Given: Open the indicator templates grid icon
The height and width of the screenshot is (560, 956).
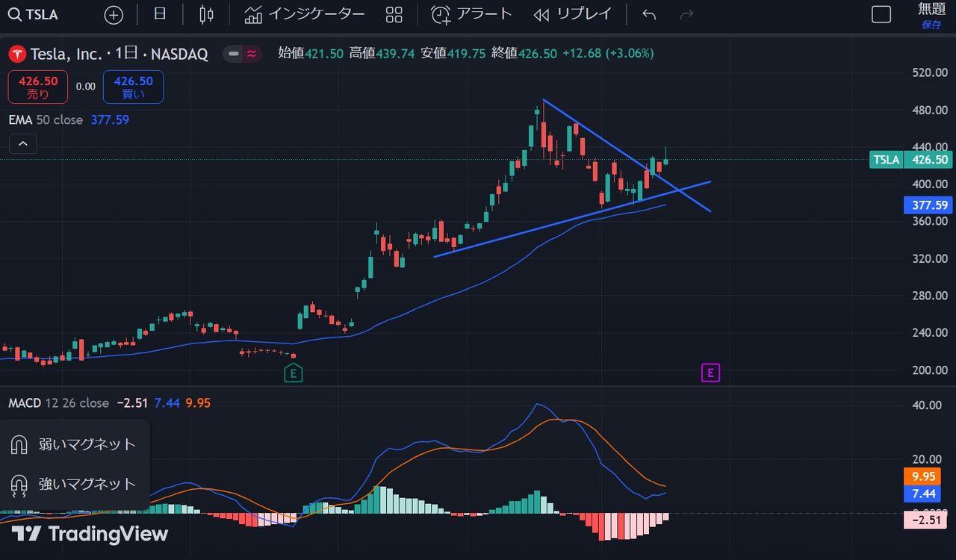Looking at the screenshot, I should pos(394,14).
